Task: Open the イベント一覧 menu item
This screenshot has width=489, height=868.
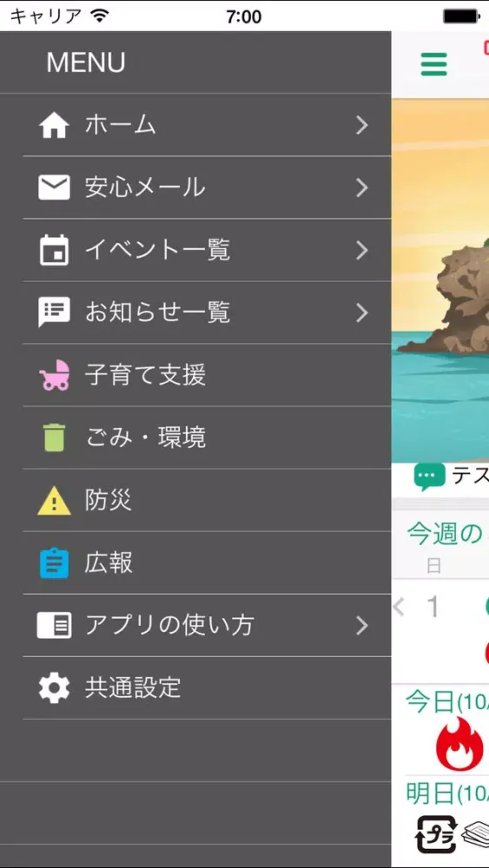Action: (207, 250)
